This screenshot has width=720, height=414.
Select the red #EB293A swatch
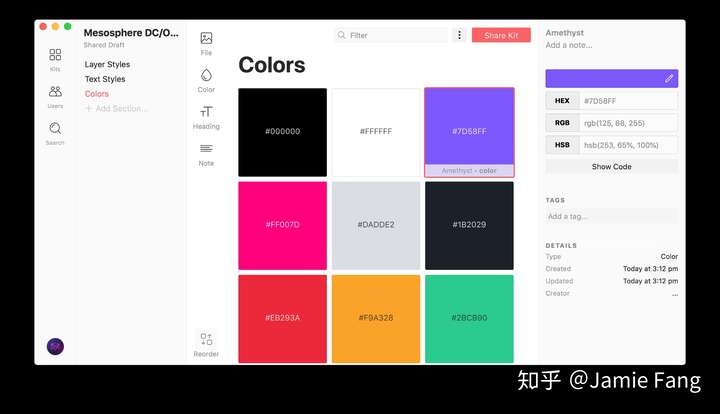(282, 319)
